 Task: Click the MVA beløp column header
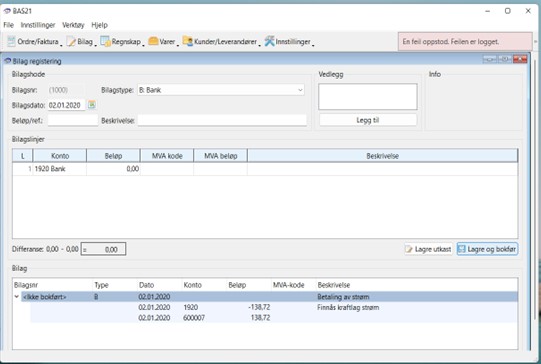point(220,156)
